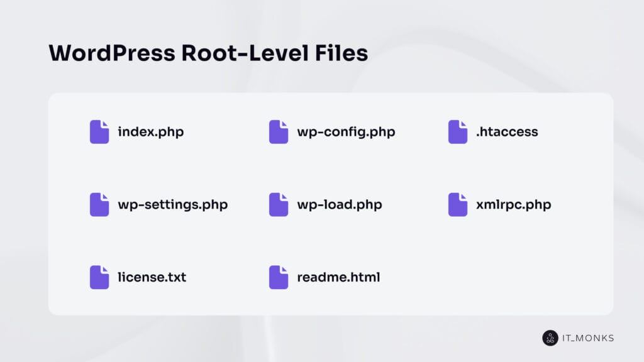The width and height of the screenshot is (644, 362).
Task: Click the IT_MONKS round logo icon
Action: click(550, 338)
